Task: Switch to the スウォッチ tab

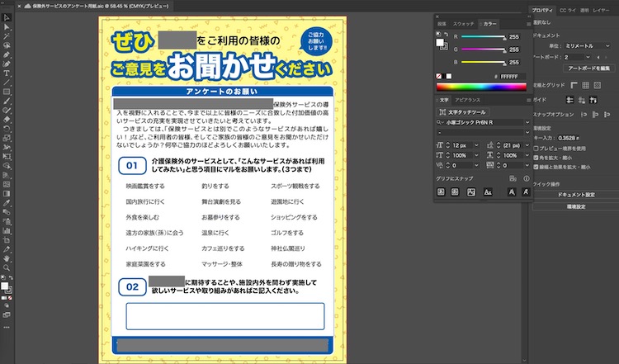Action: [465, 25]
